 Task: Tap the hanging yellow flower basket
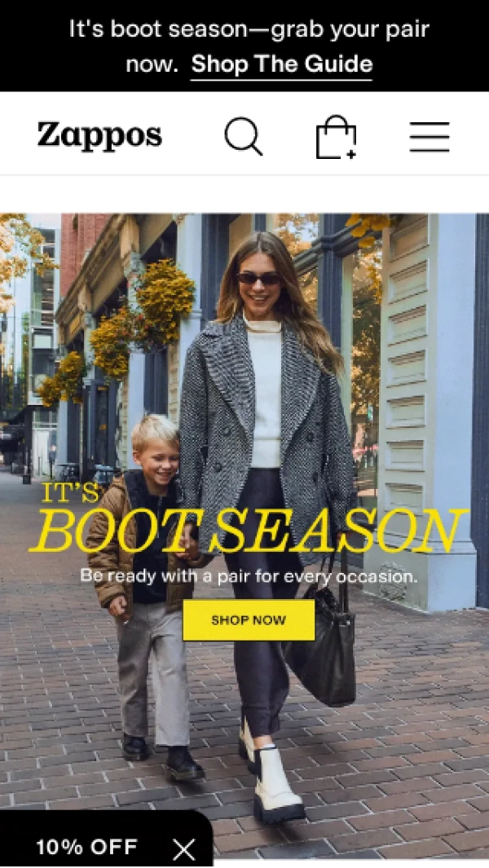165,301
